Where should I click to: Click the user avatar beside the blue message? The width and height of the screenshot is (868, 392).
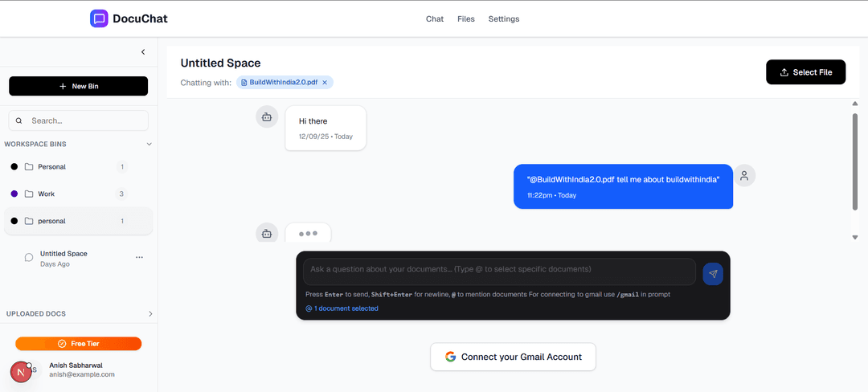point(744,176)
